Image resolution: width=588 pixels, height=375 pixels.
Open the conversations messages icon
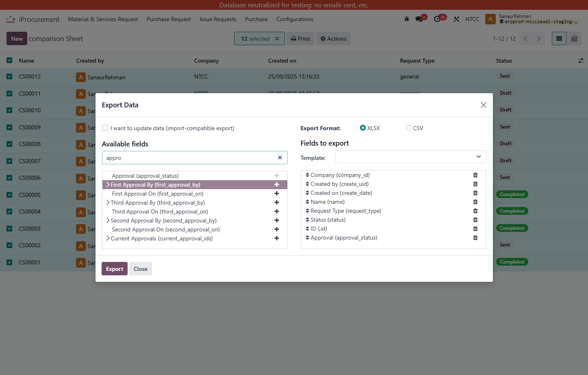pos(419,19)
